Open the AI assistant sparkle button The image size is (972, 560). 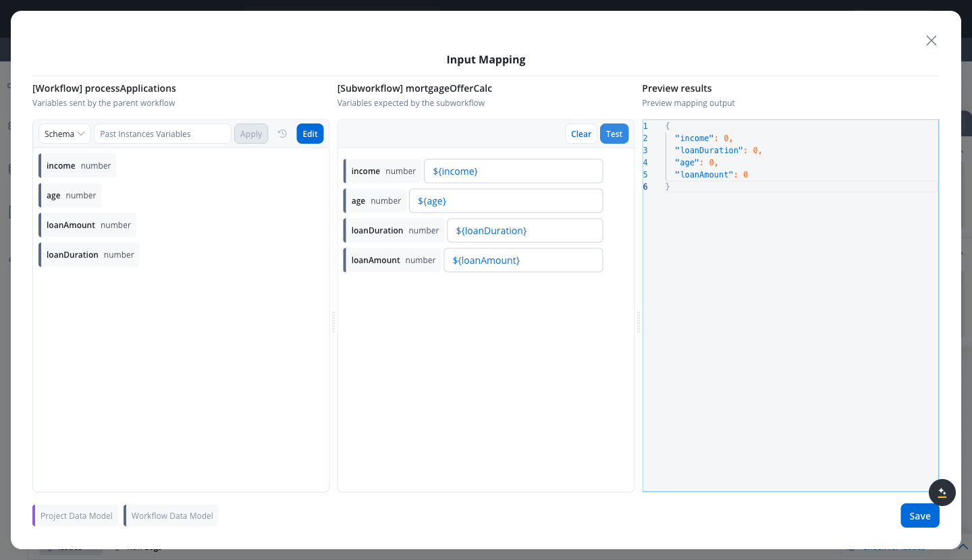click(x=942, y=493)
